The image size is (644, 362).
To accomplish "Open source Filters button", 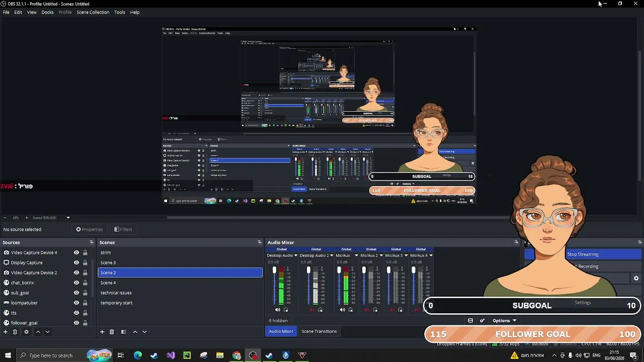I will pyautogui.click(x=123, y=229).
